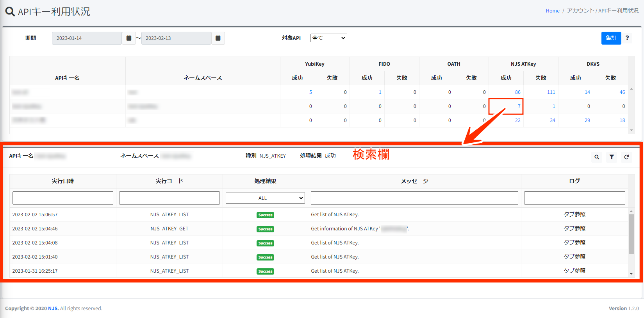Open the 対象API dropdown

(329, 38)
